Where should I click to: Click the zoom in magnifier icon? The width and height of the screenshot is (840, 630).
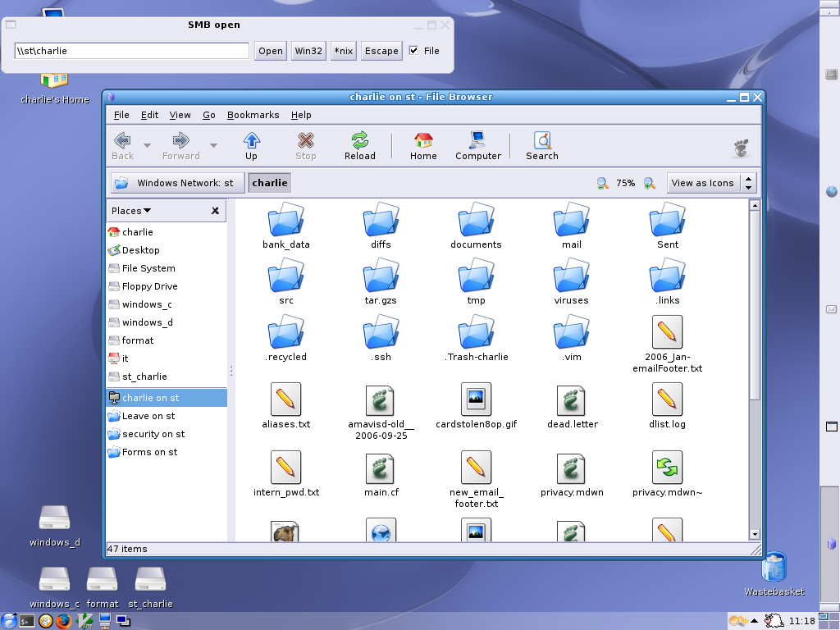click(x=649, y=183)
